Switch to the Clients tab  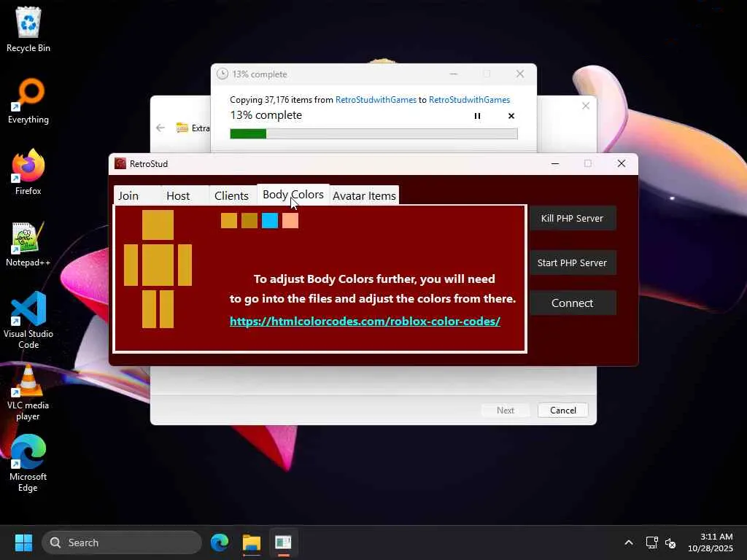(x=231, y=195)
